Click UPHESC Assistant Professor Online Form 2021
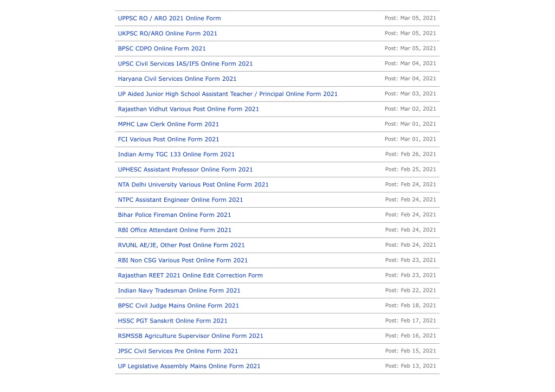The height and width of the screenshot is (392, 555). tap(185, 170)
